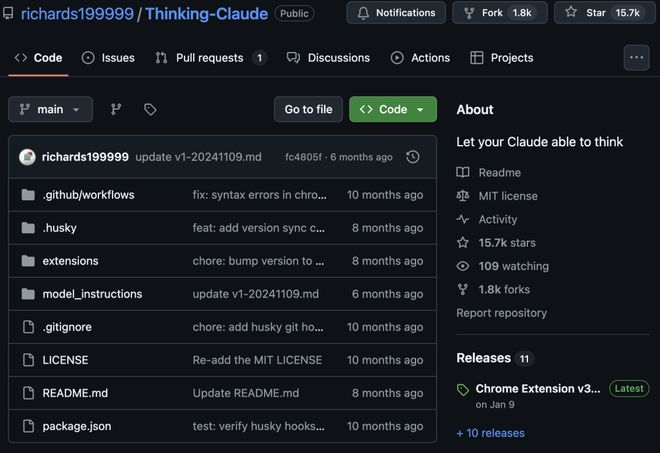Fork the repository with Fork button
660x453 pixels.
click(x=500, y=13)
